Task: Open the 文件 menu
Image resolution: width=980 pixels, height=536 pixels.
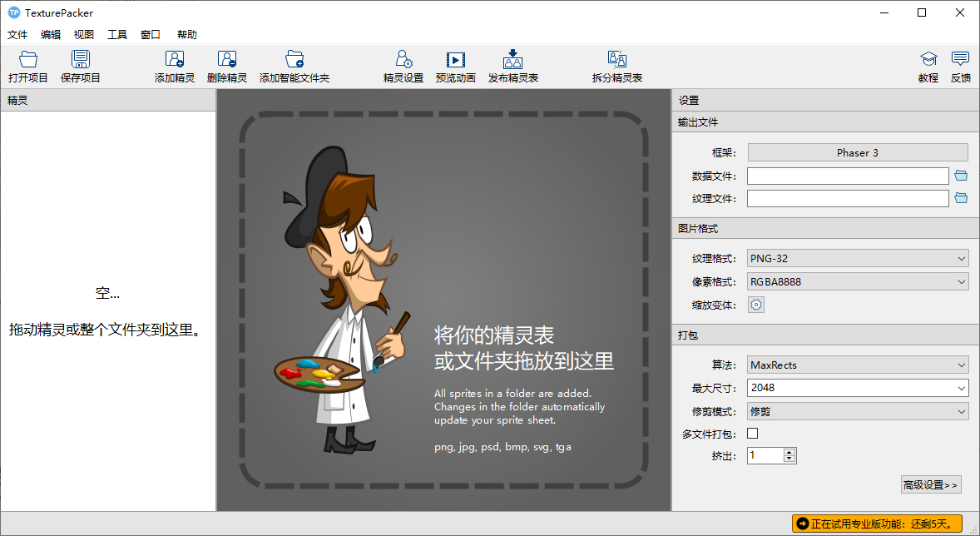Action: pyautogui.click(x=17, y=34)
